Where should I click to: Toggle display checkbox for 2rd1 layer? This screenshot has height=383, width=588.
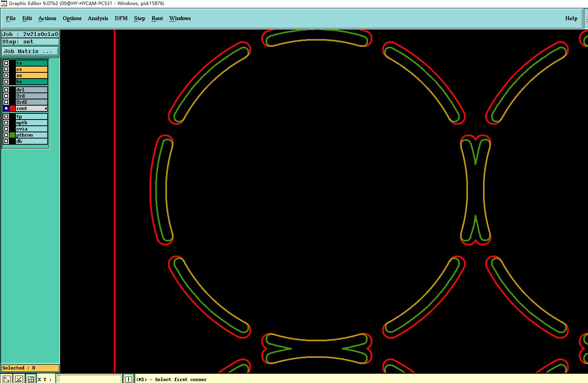tap(6, 102)
